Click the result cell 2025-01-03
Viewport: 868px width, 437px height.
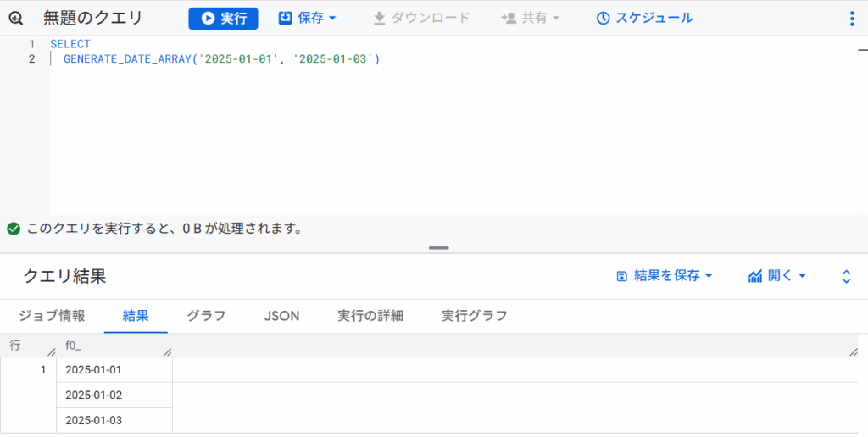click(x=114, y=420)
